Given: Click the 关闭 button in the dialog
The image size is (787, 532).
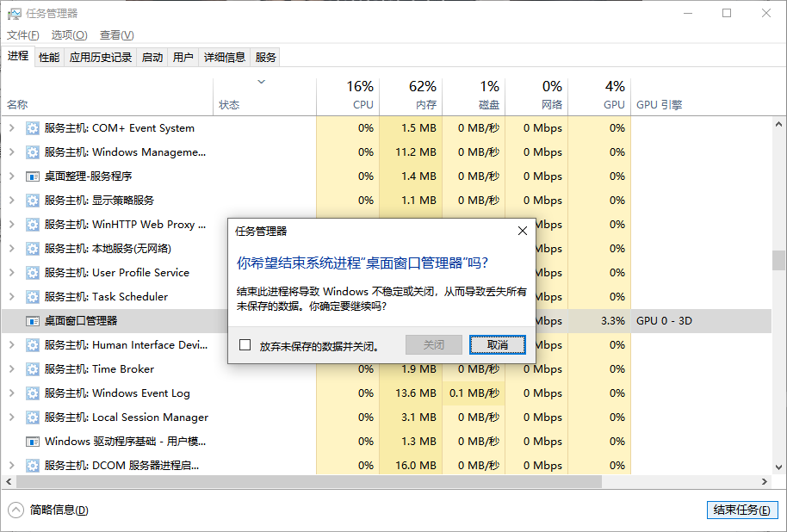Looking at the screenshot, I should 434,345.
